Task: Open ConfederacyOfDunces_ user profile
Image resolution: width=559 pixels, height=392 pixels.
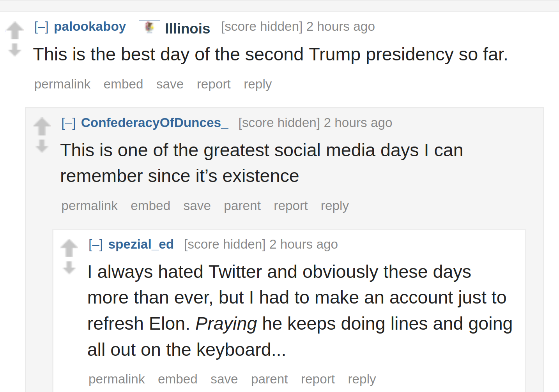Action: point(155,123)
